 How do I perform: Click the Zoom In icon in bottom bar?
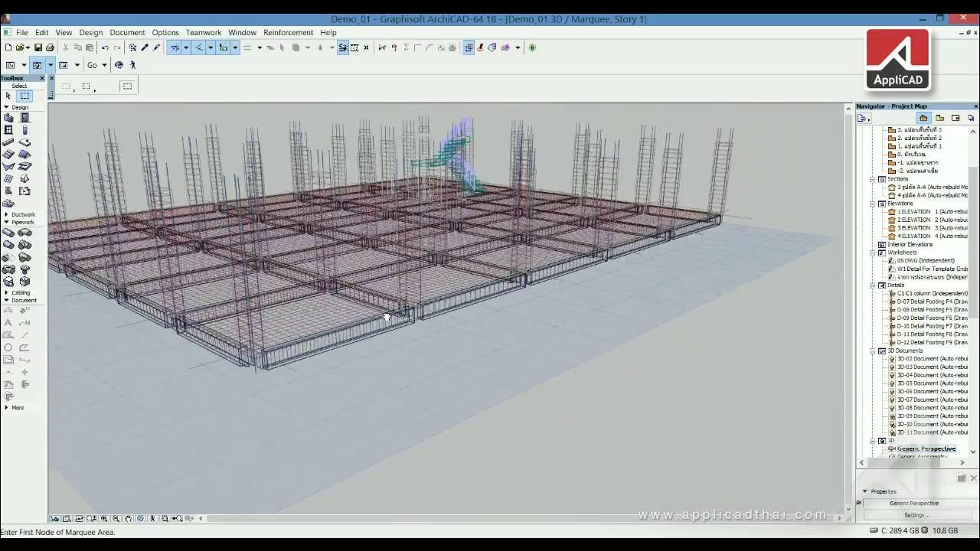tap(103, 518)
